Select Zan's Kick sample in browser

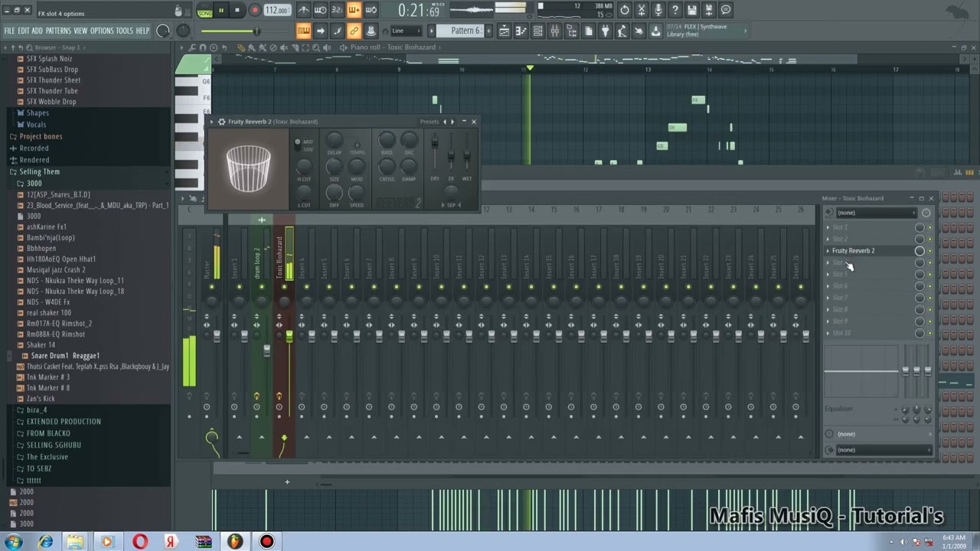41,399
